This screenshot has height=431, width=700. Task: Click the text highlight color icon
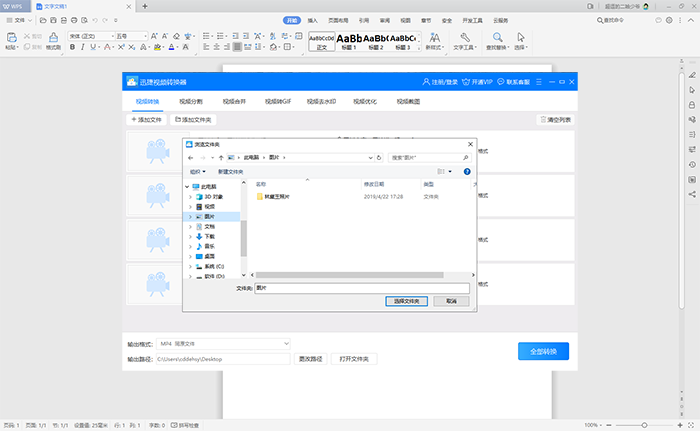click(157, 47)
